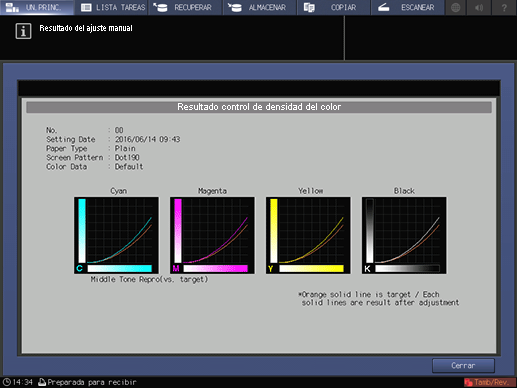Click the Resultado del ajuste manual message
The width and height of the screenshot is (517, 388).
coord(86,28)
